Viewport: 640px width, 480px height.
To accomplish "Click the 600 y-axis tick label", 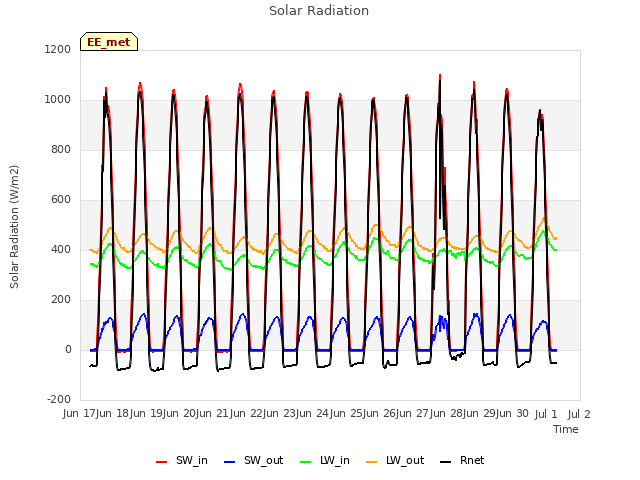I will (61, 200).
